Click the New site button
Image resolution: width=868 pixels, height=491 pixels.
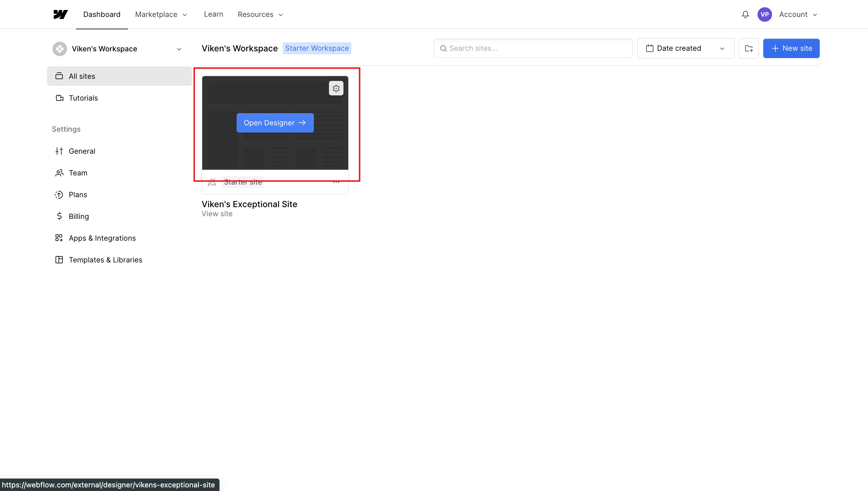tap(791, 48)
